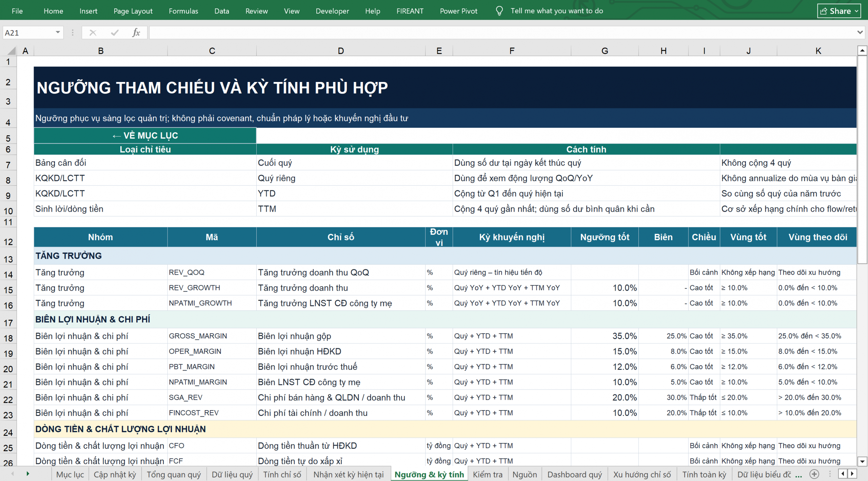The height and width of the screenshot is (481, 868).
Task: Open the Help ribbon tab
Action: (x=373, y=11)
